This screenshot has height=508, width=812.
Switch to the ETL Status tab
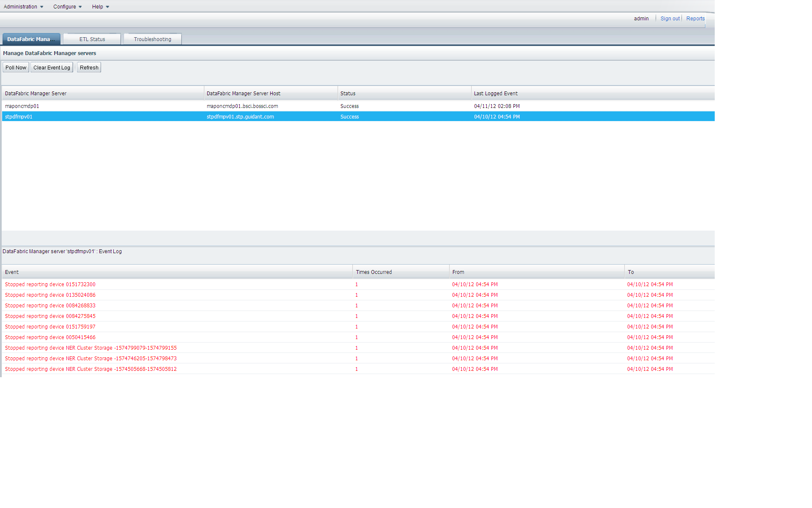click(92, 39)
